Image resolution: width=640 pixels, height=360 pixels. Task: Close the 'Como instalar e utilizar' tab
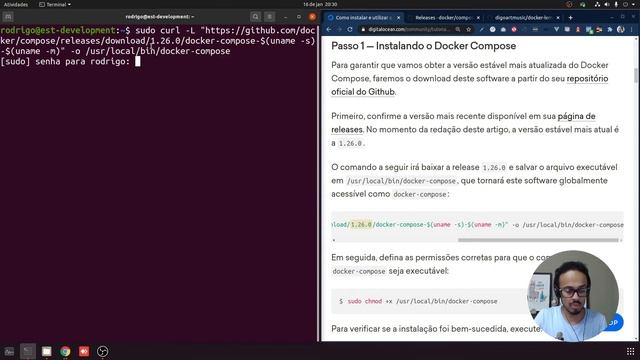click(398, 18)
